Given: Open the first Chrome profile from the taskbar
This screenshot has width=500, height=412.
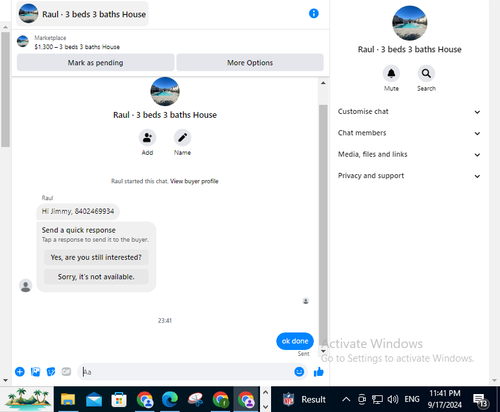Looking at the screenshot, I should (144, 399).
